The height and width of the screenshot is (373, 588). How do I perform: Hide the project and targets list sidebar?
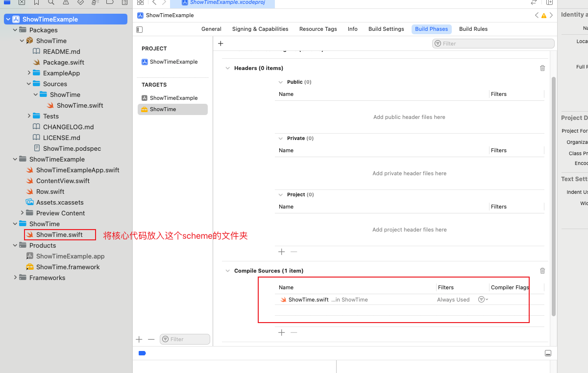140,29
